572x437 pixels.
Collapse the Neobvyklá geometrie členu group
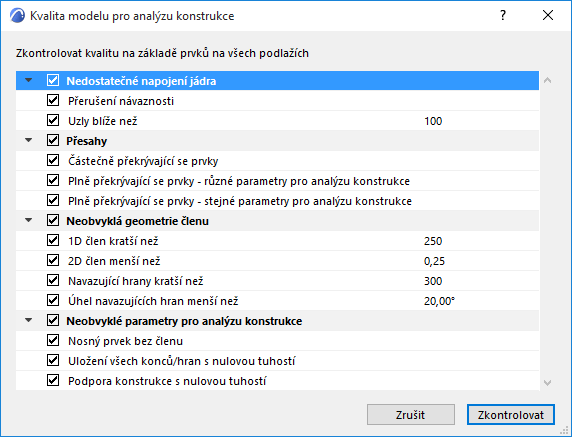(28, 221)
